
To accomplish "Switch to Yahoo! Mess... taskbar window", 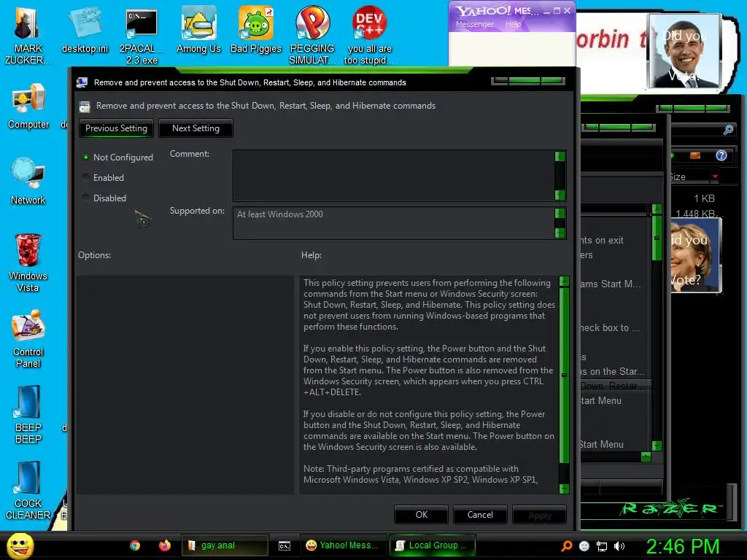I will (343, 545).
